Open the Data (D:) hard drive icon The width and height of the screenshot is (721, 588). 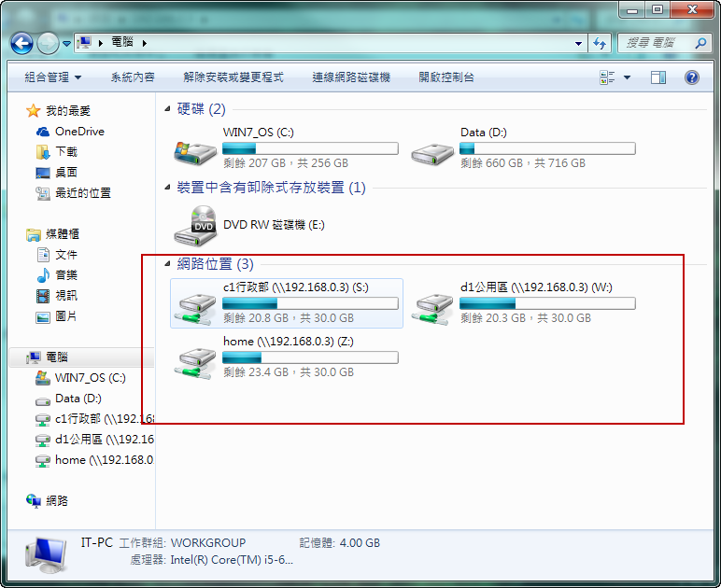tap(431, 150)
